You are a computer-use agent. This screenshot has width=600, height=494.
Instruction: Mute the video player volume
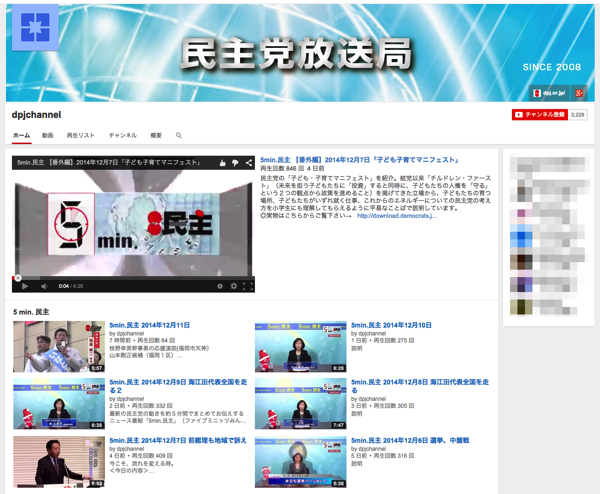point(44,286)
